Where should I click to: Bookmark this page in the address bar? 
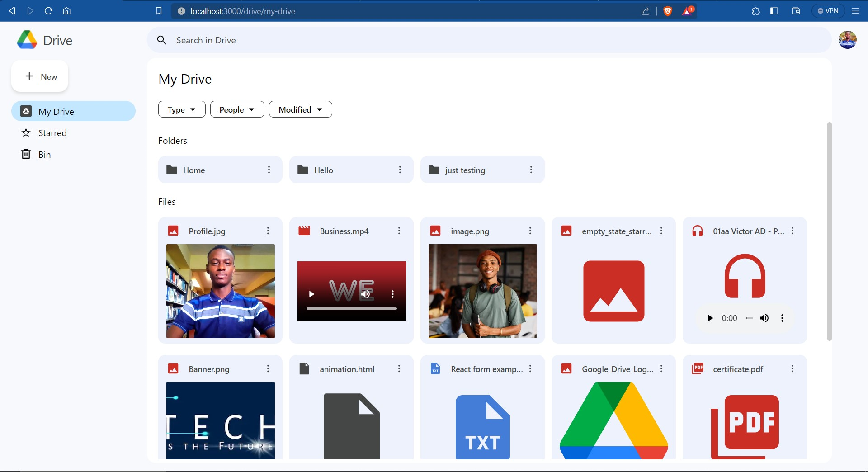[x=159, y=11]
